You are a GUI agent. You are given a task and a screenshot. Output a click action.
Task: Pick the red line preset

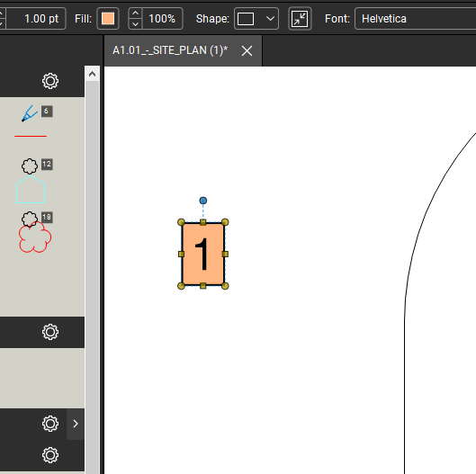[31, 136]
